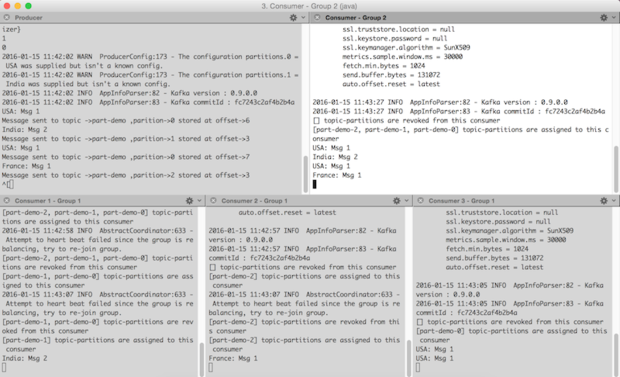Open the gear menu of Consumer 1 - Group 1 pane

point(189,201)
